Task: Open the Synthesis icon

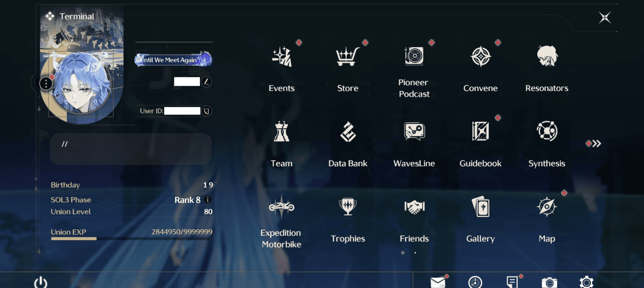Action: pos(547,131)
